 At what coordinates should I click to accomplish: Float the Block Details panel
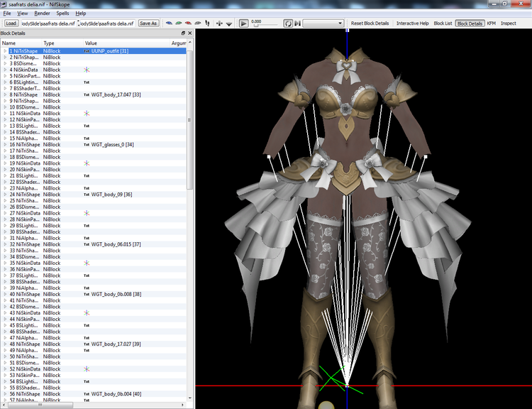tap(183, 33)
